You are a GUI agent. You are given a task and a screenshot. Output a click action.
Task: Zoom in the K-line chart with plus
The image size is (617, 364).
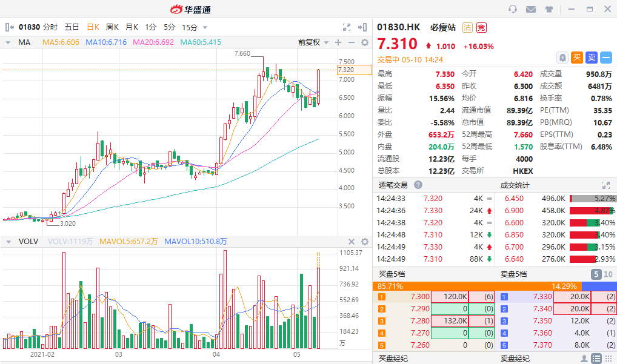[338, 42]
